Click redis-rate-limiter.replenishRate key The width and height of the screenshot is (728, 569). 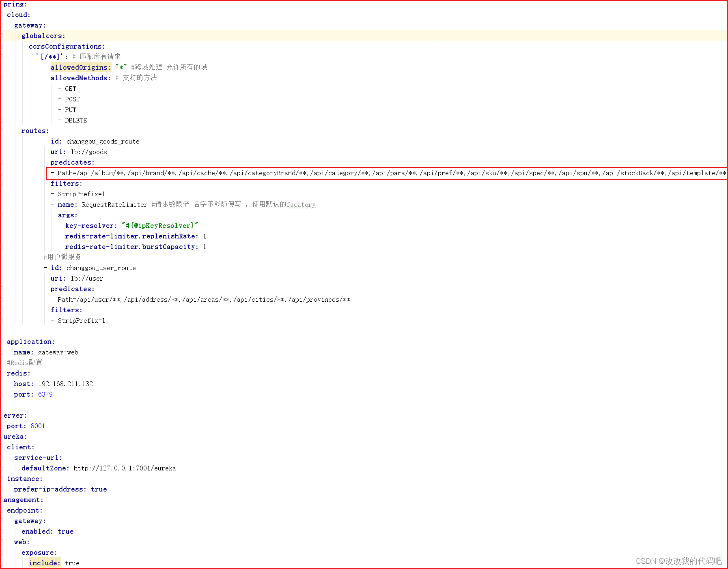tap(132, 236)
